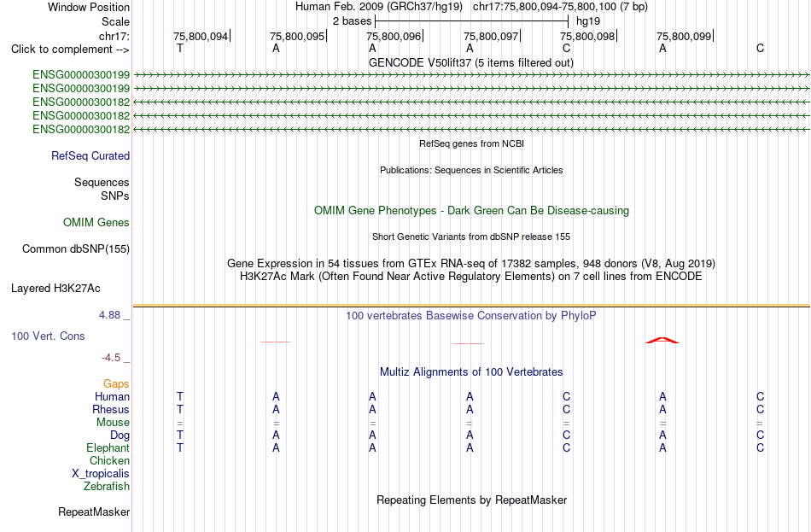This screenshot has height=532, width=811.
Task: Click coordinate label 75,800,094
Action: (x=201, y=36)
